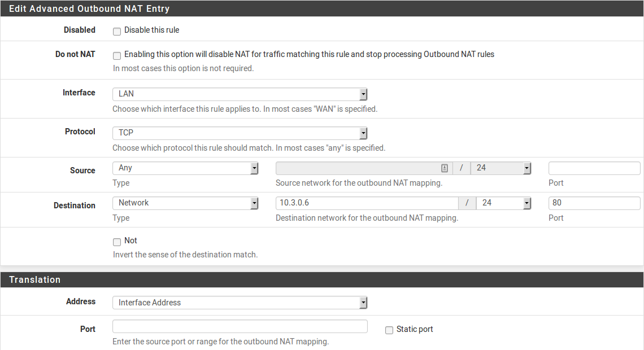Open the Source Type dropdown set to Any
This screenshot has height=350, width=644.
pos(185,168)
